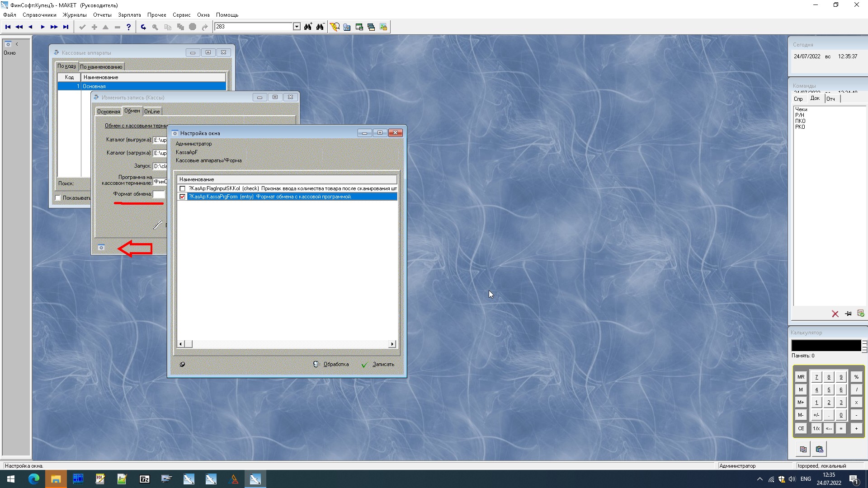Click red X in Команды panel
This screenshot has height=488, width=868.
[835, 314]
